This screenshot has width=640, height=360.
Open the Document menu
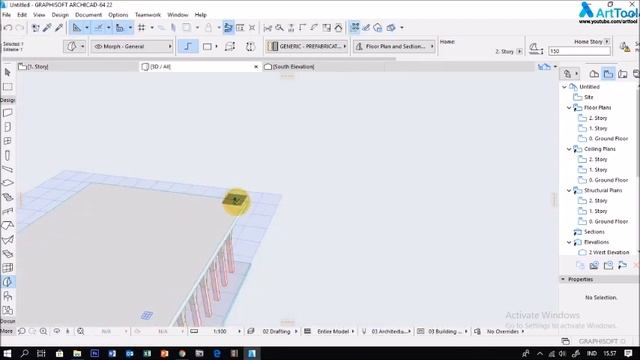point(88,15)
